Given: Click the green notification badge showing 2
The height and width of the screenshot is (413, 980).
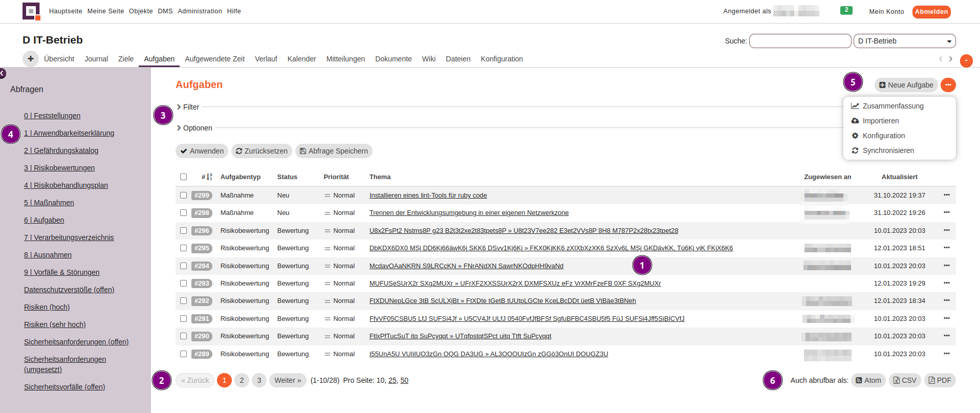Looking at the screenshot, I should [x=846, y=10].
